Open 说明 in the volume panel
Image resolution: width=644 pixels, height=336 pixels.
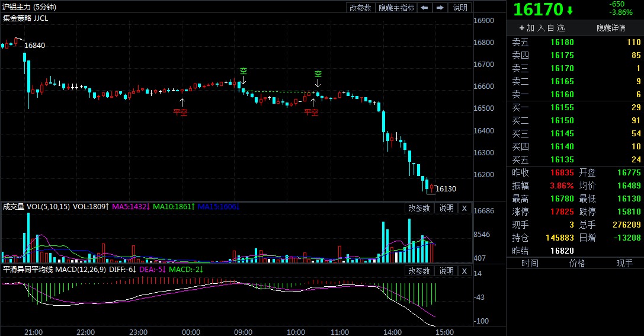coord(447,208)
